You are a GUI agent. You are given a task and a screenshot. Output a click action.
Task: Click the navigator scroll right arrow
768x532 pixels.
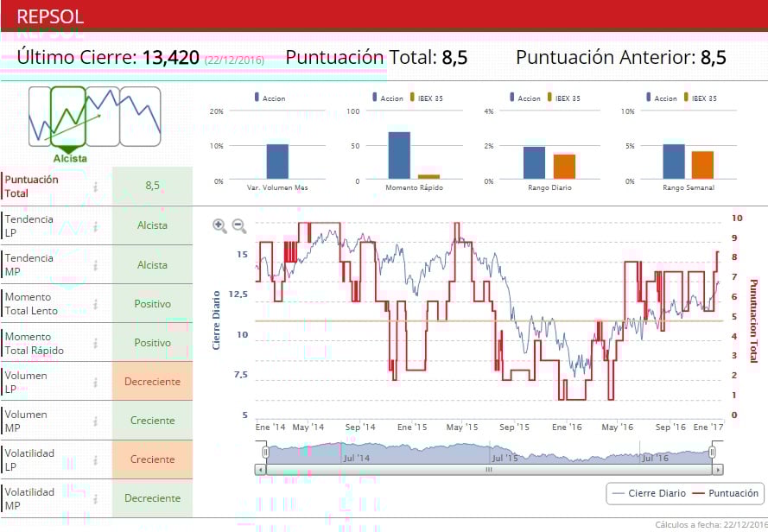[x=718, y=469]
